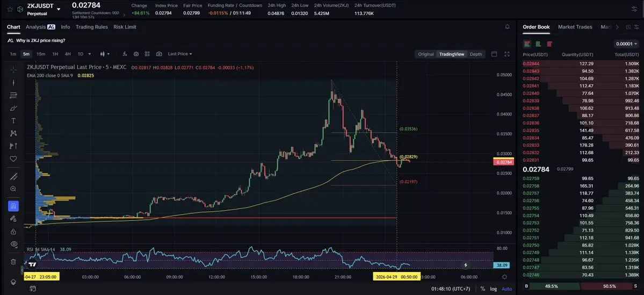Select the 1H timeframe

pos(55,54)
